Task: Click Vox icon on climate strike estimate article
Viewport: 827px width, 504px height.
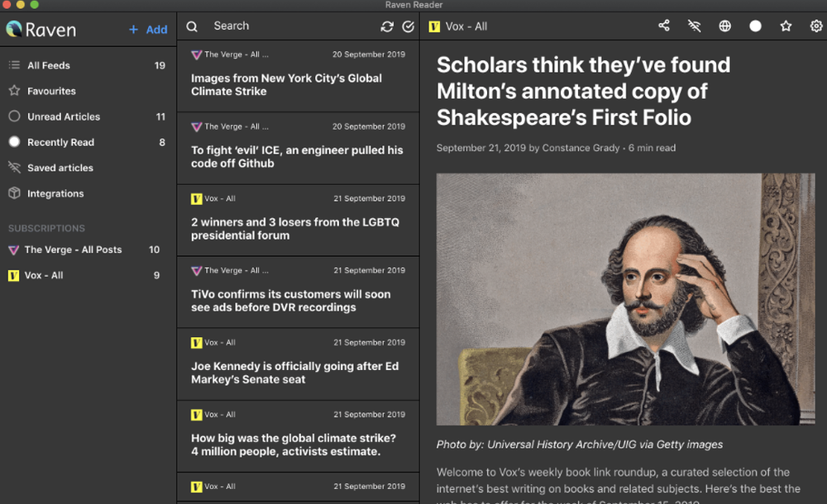Action: (x=196, y=415)
